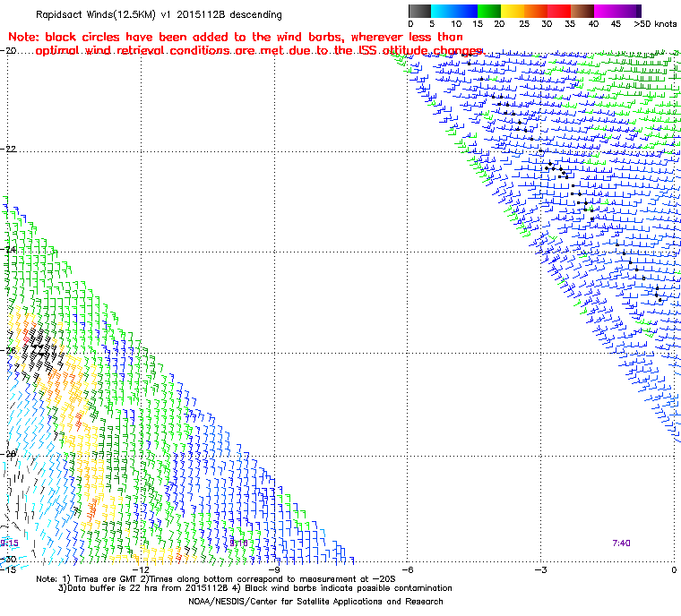The width and height of the screenshot is (681, 616).
Task: Click the brown 35-40 knots color segment
Action: (582, 11)
